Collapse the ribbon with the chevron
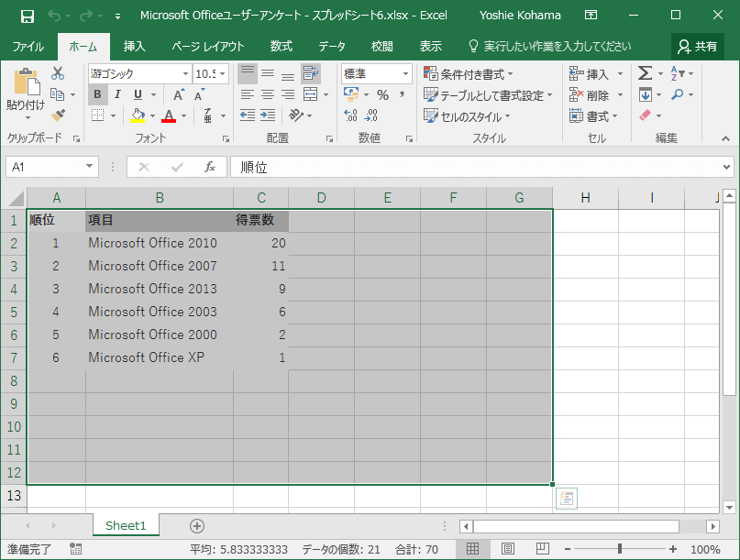Image resolution: width=740 pixels, height=560 pixels. pyautogui.click(x=725, y=138)
